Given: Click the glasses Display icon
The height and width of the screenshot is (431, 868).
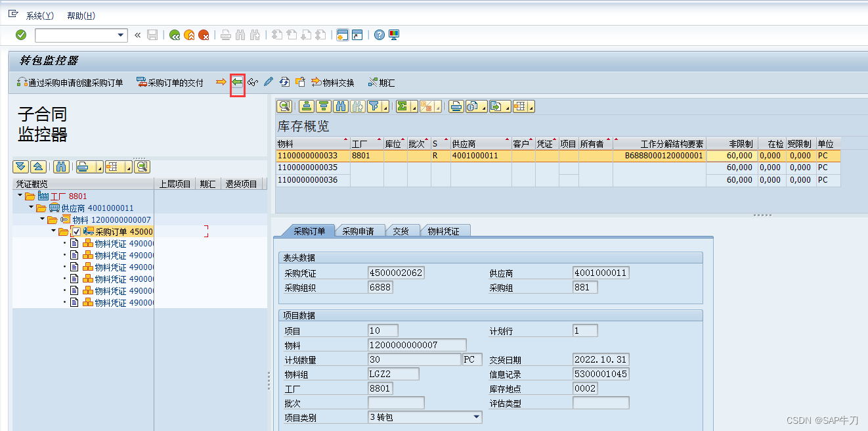Looking at the screenshot, I should 253,82.
